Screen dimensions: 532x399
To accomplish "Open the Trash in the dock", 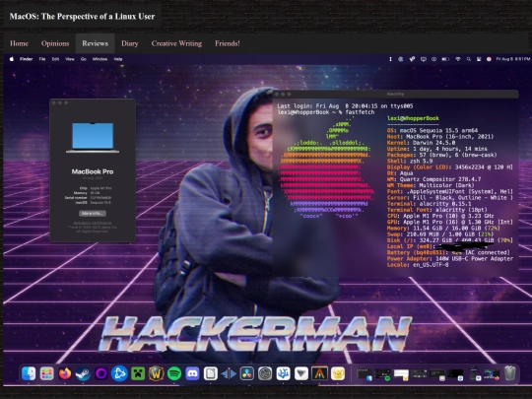I will [509, 373].
